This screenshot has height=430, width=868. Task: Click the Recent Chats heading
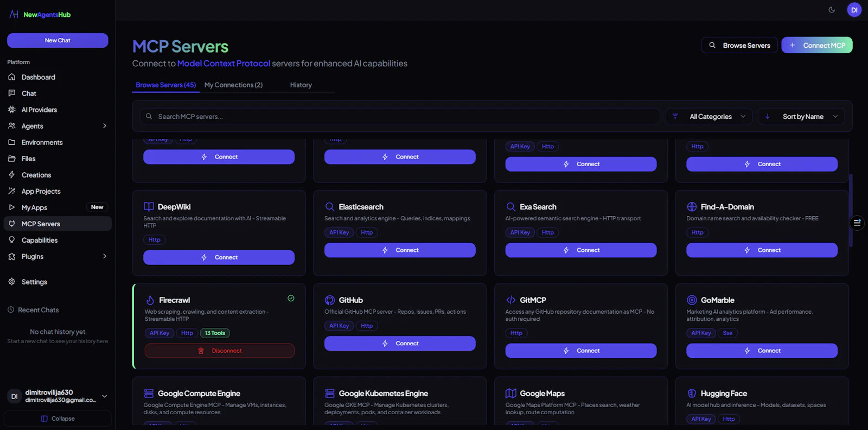click(38, 310)
